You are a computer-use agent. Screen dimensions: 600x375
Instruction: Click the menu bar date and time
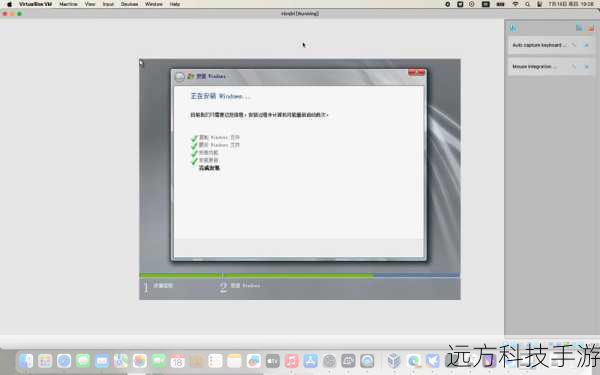pyautogui.click(x=571, y=4)
